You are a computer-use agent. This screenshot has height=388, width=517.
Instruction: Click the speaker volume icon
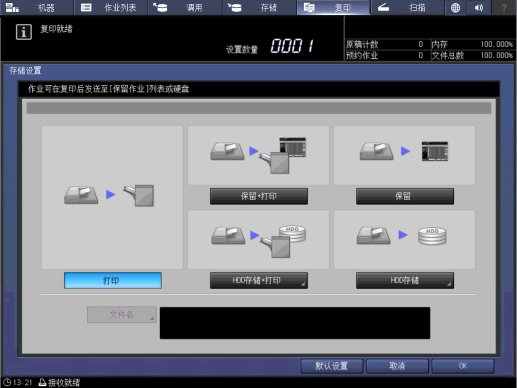(479, 7)
